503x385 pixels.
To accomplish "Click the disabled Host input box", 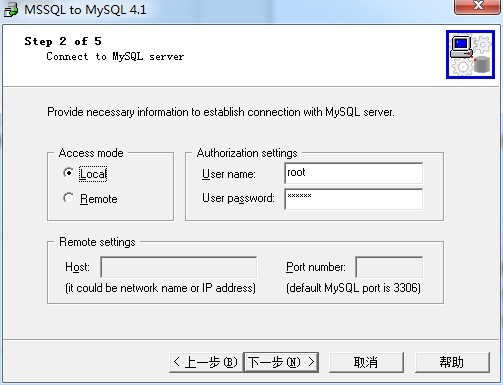I will pos(179,267).
